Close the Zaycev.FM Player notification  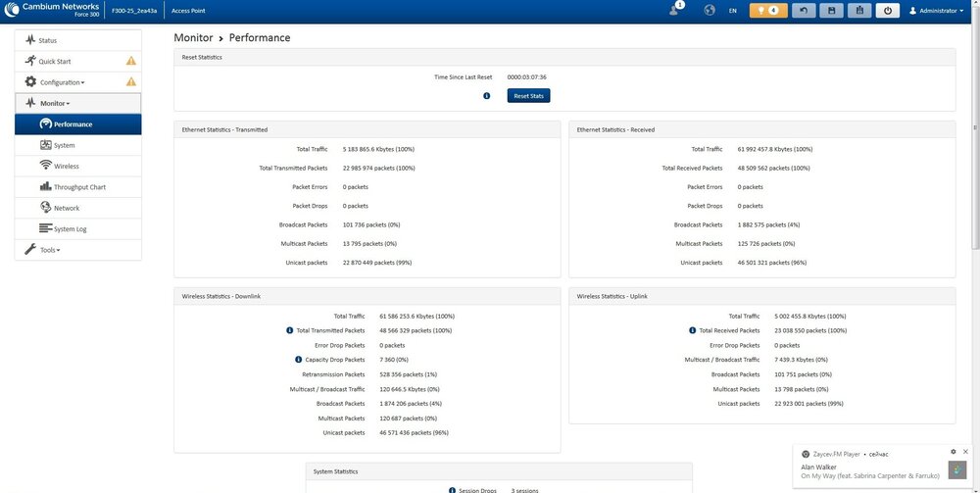tap(966, 452)
